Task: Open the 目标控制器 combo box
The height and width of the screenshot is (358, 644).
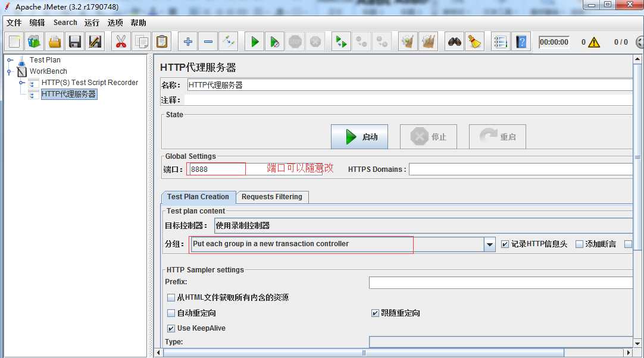Action: (423, 225)
